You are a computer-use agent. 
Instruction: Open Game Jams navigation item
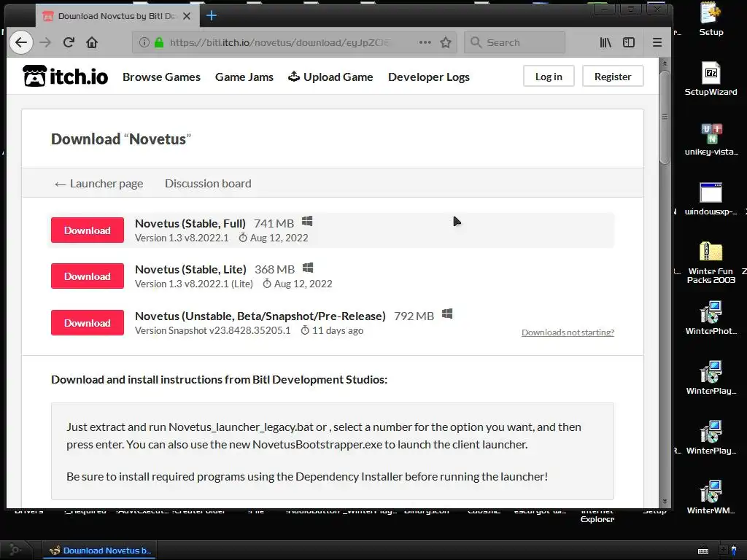click(x=244, y=77)
